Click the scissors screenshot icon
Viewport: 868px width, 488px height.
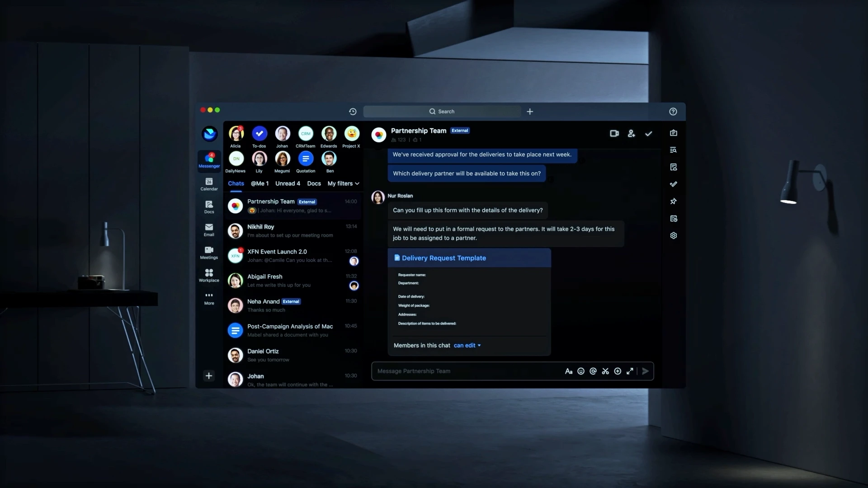coord(605,371)
